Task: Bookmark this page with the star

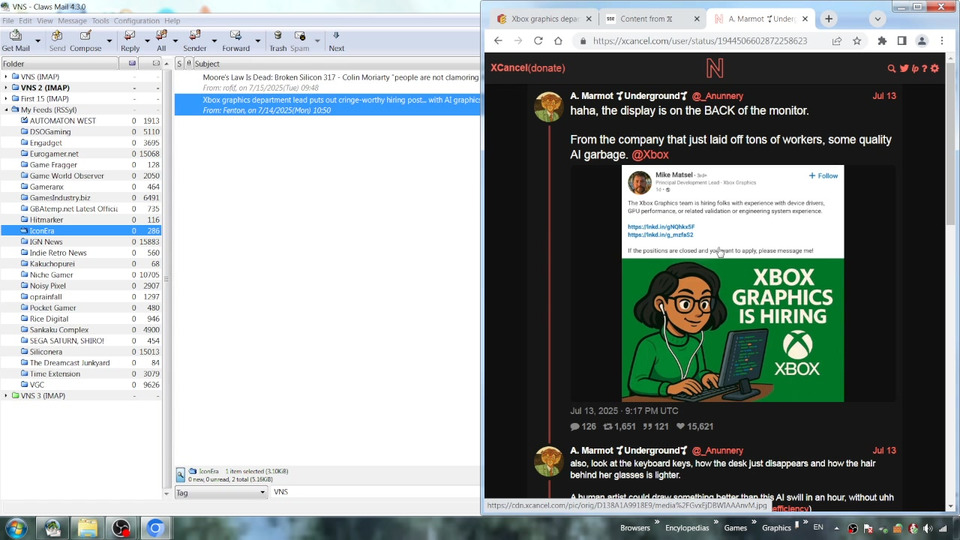Action: pyautogui.click(x=857, y=41)
